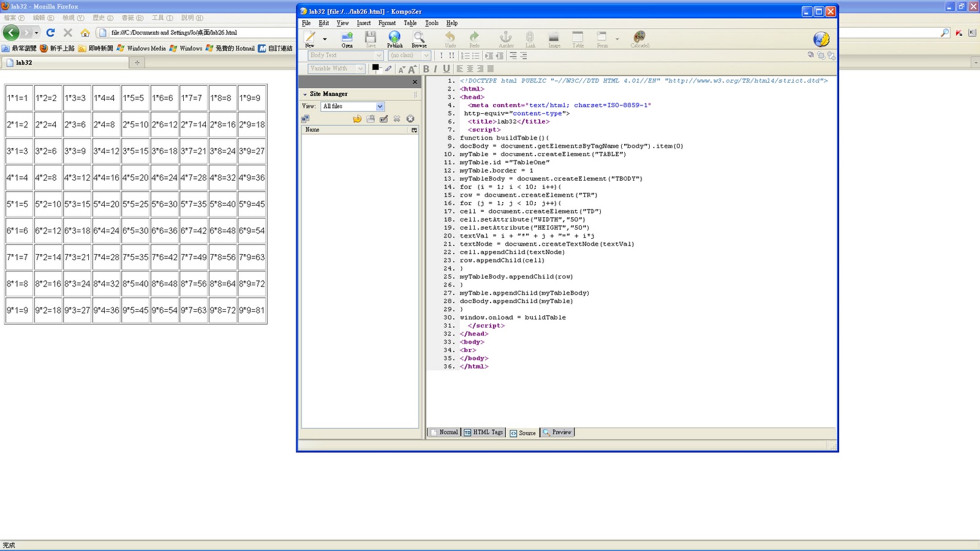980x551 pixels.
Task: Click the Site Manager edit sites icon
Action: click(x=384, y=119)
